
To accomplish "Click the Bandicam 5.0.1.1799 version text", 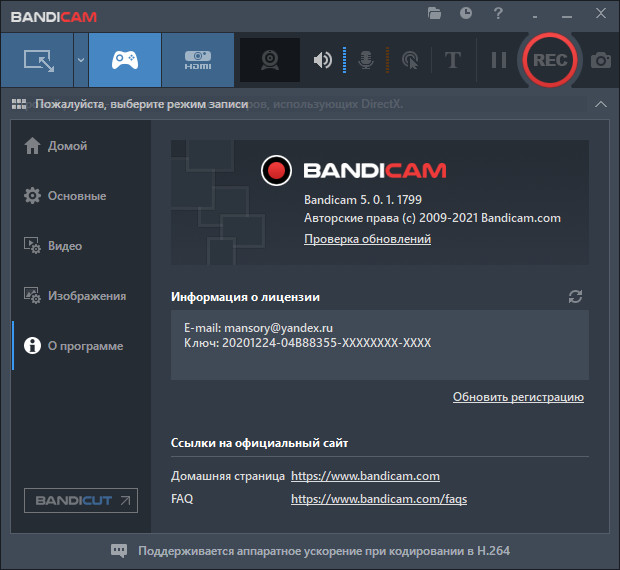I will 363,200.
